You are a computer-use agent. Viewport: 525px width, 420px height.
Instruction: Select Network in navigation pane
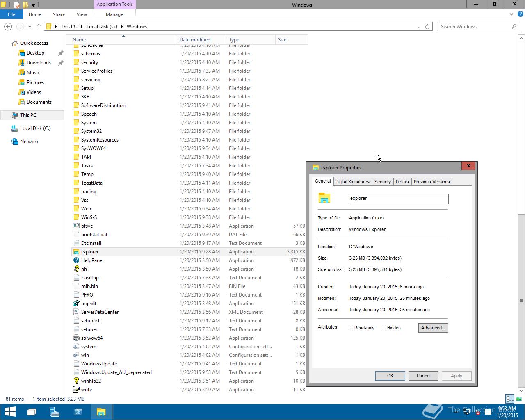pos(30,142)
